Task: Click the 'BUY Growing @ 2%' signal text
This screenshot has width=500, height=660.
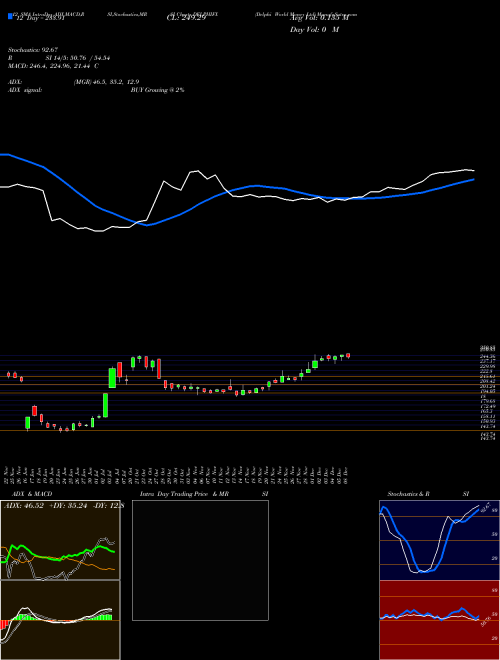Action: coord(157,90)
